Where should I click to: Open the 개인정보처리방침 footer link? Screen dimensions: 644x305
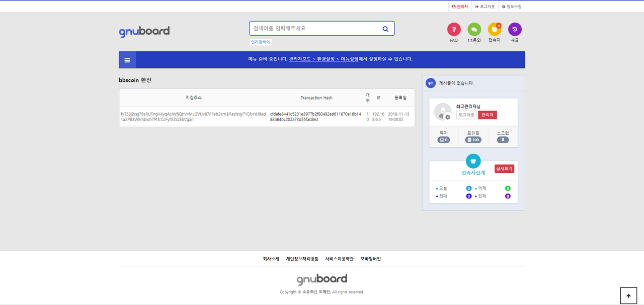pos(302,259)
